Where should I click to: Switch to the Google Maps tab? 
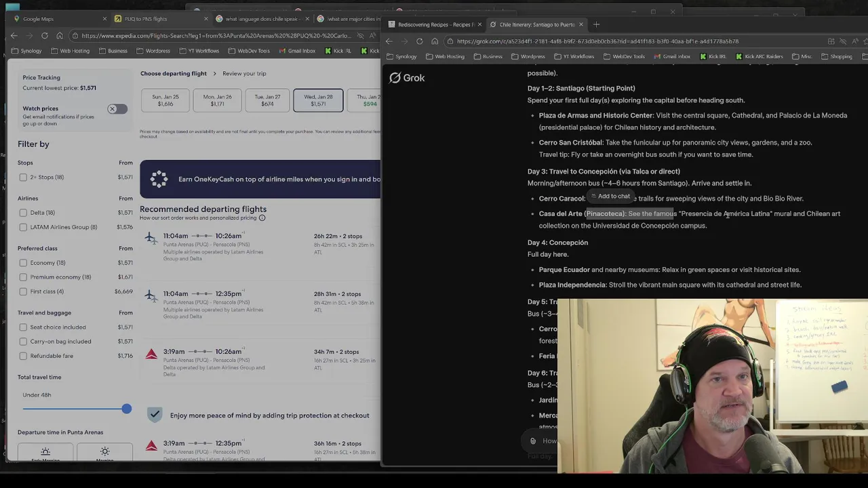tap(57, 19)
